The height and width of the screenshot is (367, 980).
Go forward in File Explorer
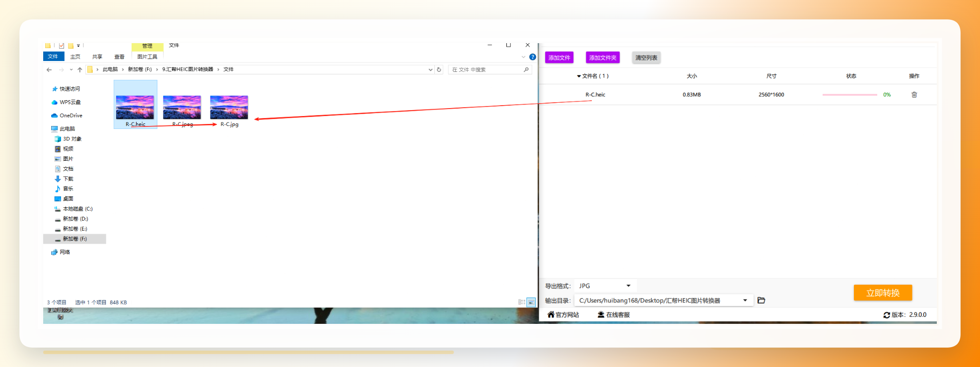(x=62, y=70)
